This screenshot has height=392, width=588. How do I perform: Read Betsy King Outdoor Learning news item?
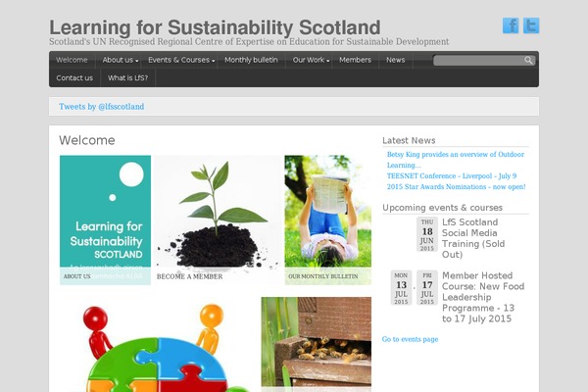coord(456,160)
